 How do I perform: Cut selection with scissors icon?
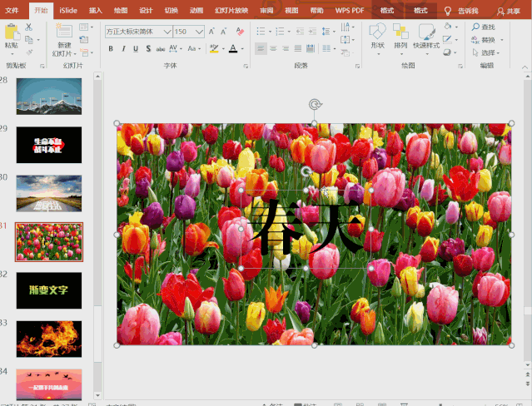coord(29,27)
